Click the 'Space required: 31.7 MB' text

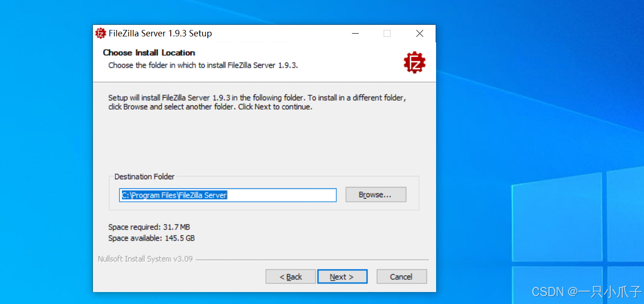click(x=149, y=227)
